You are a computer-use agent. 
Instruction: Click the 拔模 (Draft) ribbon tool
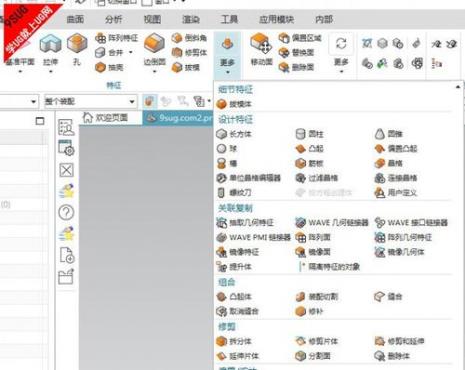point(186,67)
